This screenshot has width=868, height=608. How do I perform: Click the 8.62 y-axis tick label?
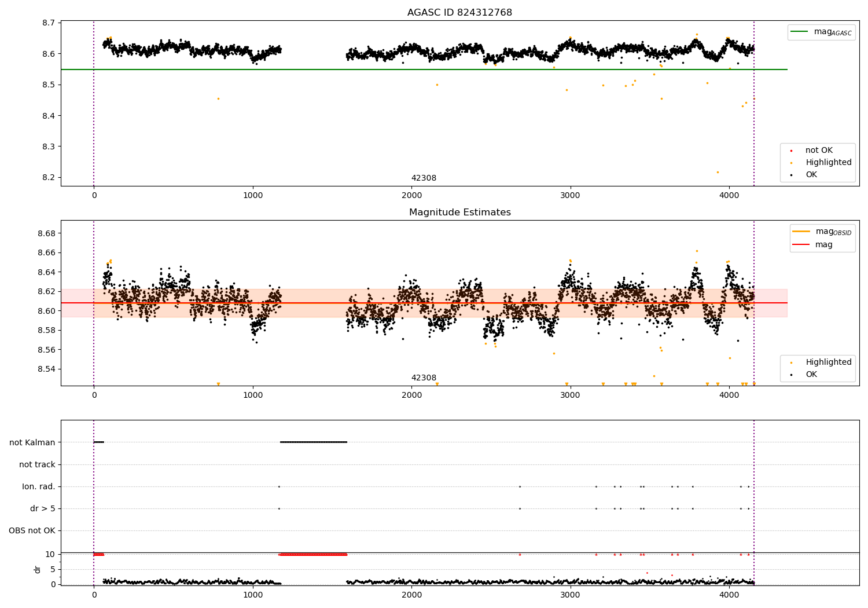(x=46, y=292)
